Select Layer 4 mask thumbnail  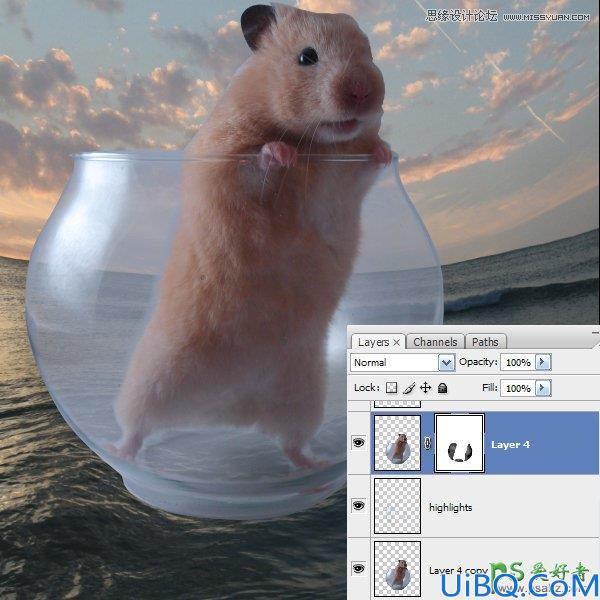(x=460, y=443)
